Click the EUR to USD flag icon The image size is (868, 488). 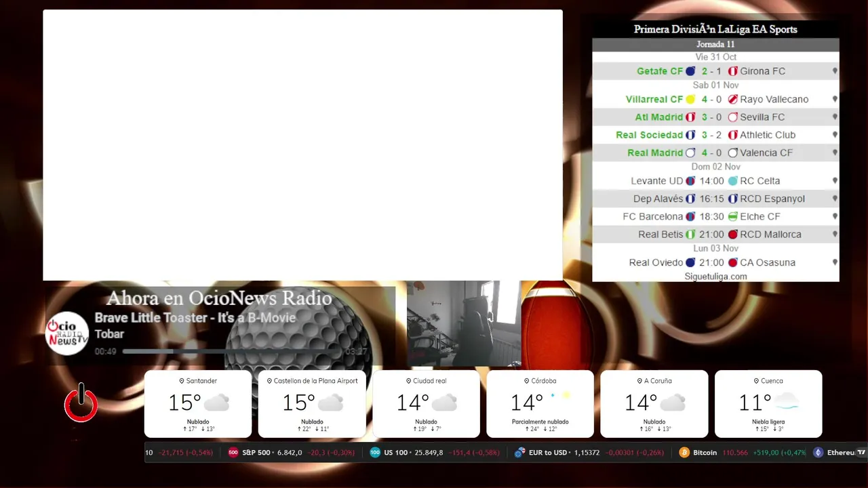click(x=520, y=453)
